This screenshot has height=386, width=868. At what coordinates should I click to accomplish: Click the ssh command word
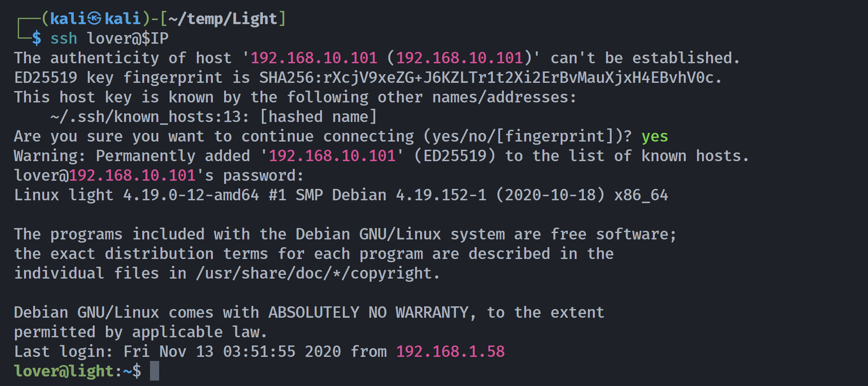(64, 38)
